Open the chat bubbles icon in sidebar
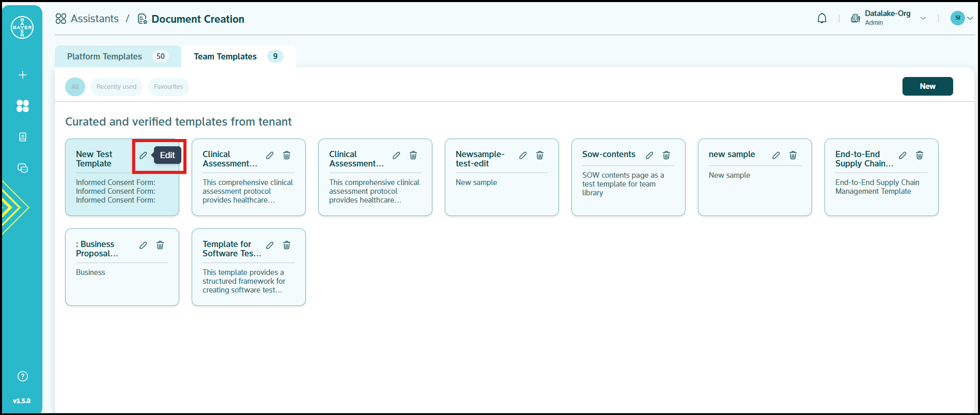The image size is (980, 415). 23,168
